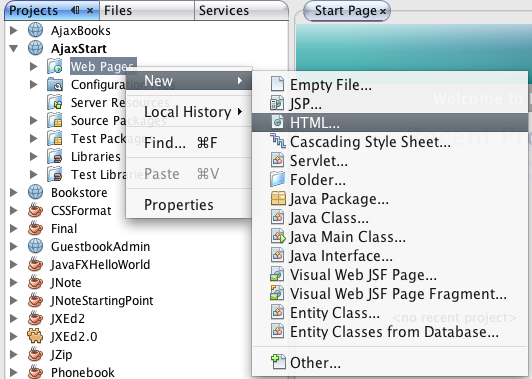The height and width of the screenshot is (379, 532).
Task: Close the Projects panel
Action: (x=90, y=11)
